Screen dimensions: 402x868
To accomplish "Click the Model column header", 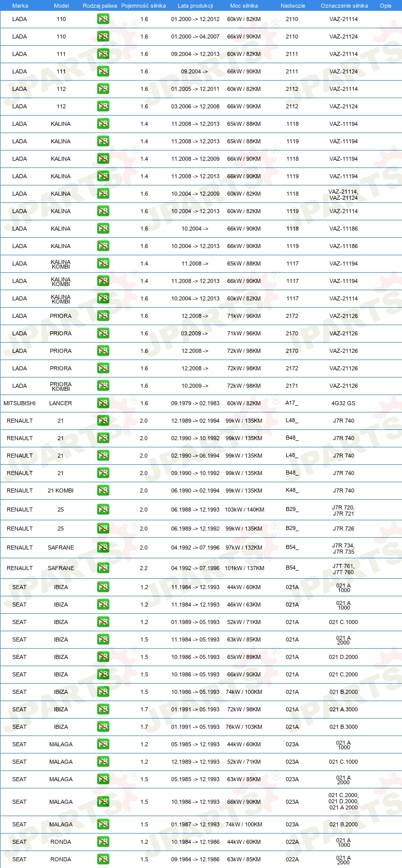I will click(61, 6).
